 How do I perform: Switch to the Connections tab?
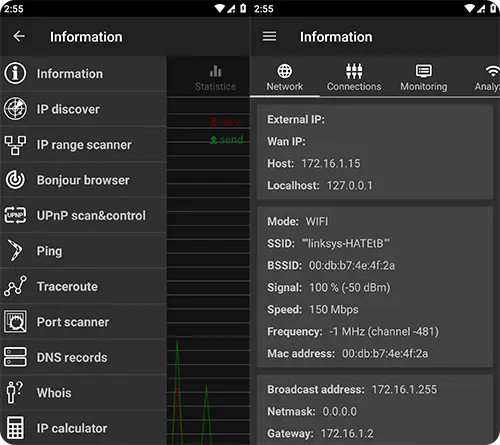(x=354, y=77)
